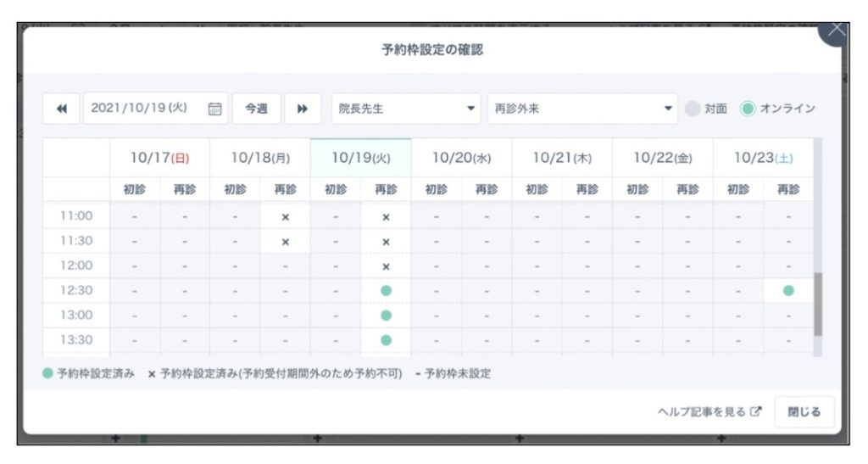Go to previous week with double-left arrow
Viewport: 868px width, 464px height.
(61, 109)
